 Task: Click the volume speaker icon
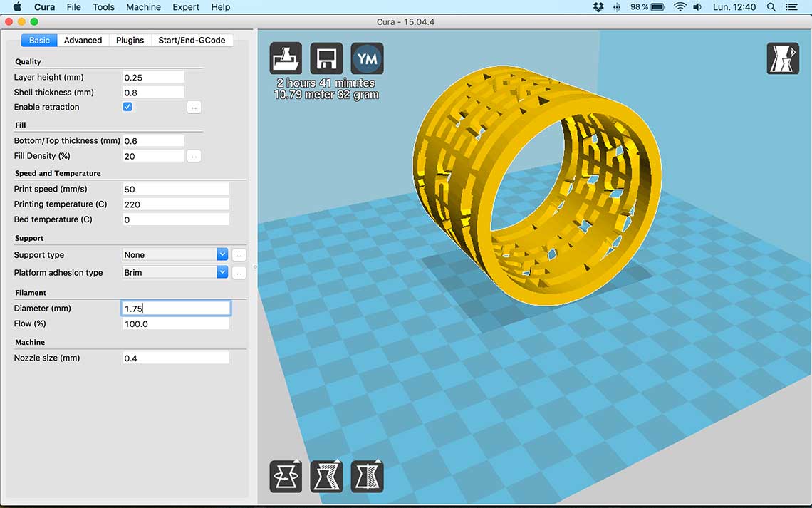pyautogui.click(x=697, y=6)
